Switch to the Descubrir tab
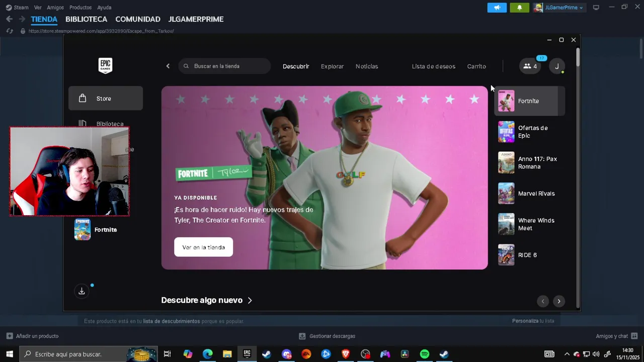Image resolution: width=644 pixels, height=362 pixels. click(296, 66)
